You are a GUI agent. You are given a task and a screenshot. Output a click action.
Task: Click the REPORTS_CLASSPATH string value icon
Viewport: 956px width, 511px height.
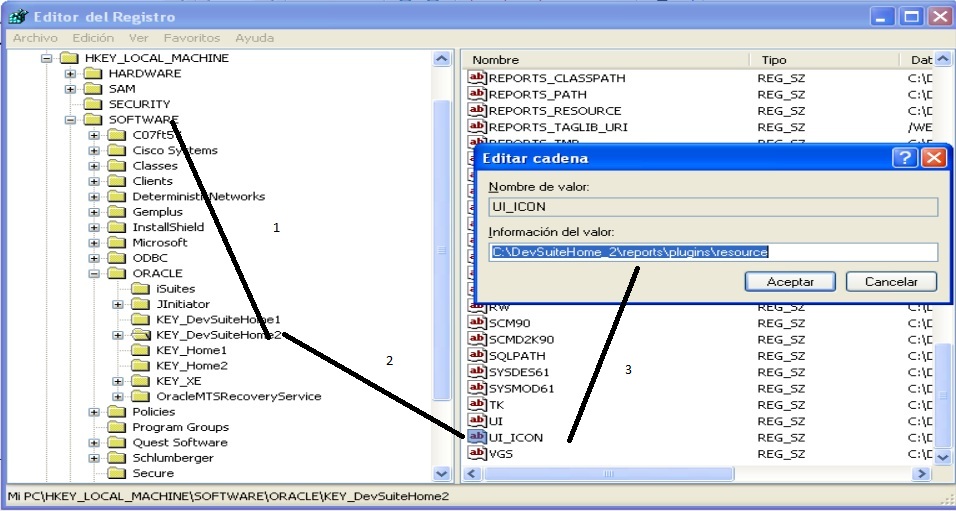point(477,77)
